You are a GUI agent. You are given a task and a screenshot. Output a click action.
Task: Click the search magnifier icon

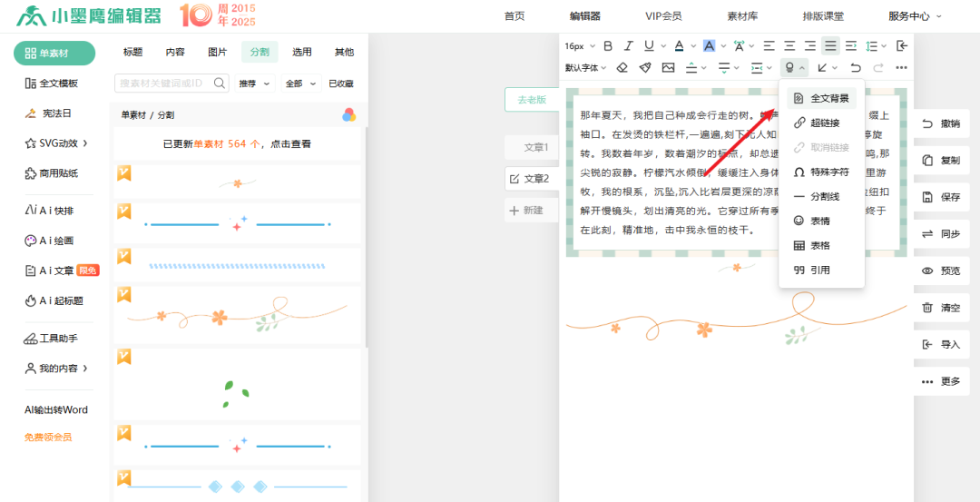click(220, 84)
